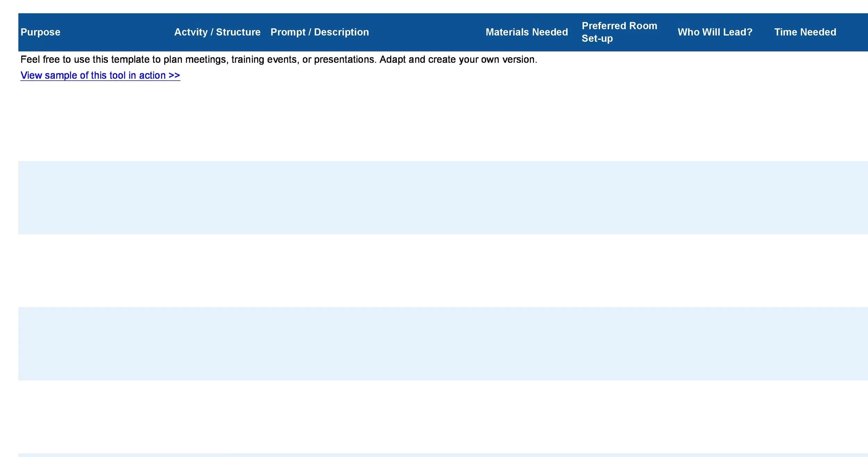Viewport: 868px width, 457px height.
Task: Select the Materials Needed header cell
Action: [x=526, y=32]
